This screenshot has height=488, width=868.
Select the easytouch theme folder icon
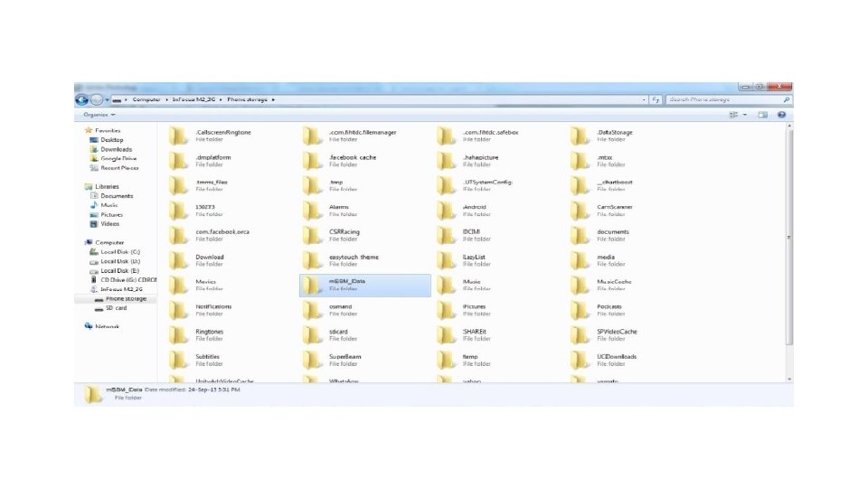[x=312, y=260]
